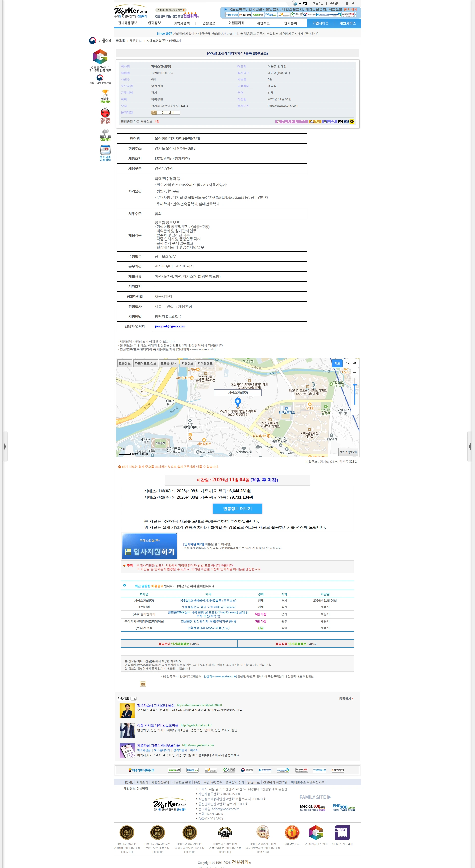Expand the right-edge side panel arrow

470,447
